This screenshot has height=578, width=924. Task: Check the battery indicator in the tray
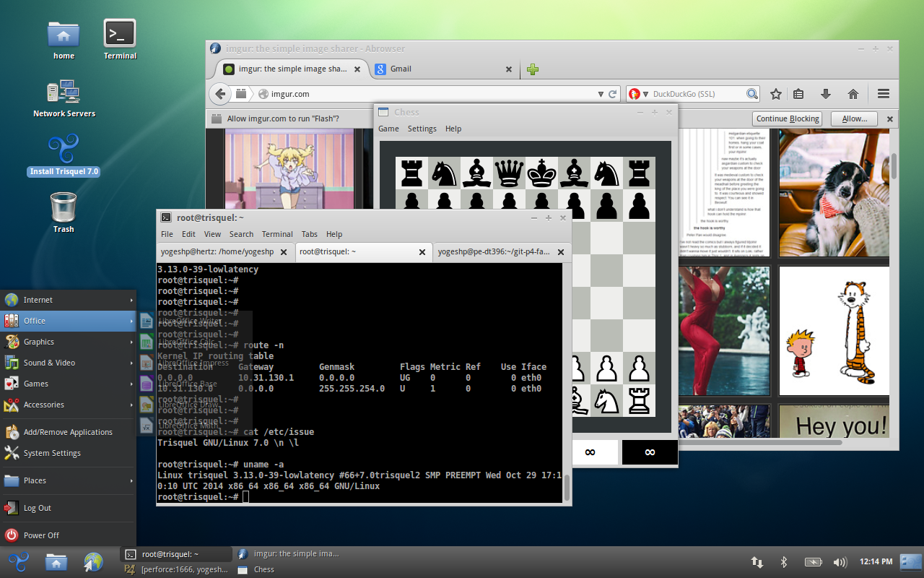pyautogui.click(x=814, y=562)
